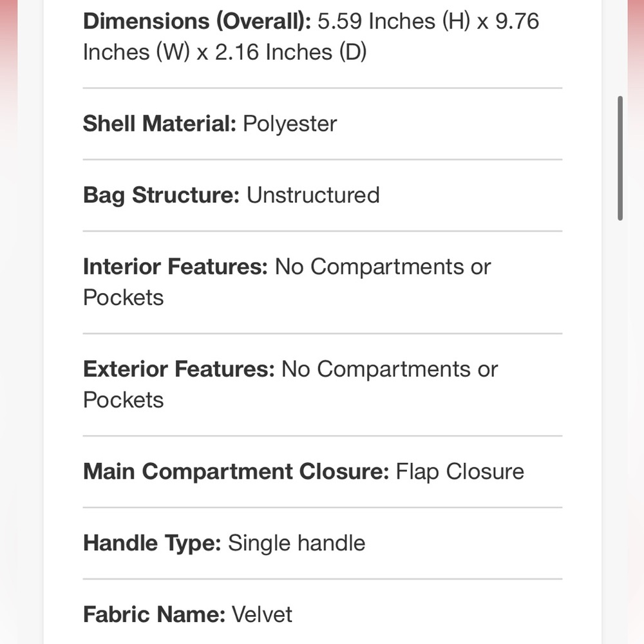Click the Pockets word under Interior Features

tap(123, 298)
